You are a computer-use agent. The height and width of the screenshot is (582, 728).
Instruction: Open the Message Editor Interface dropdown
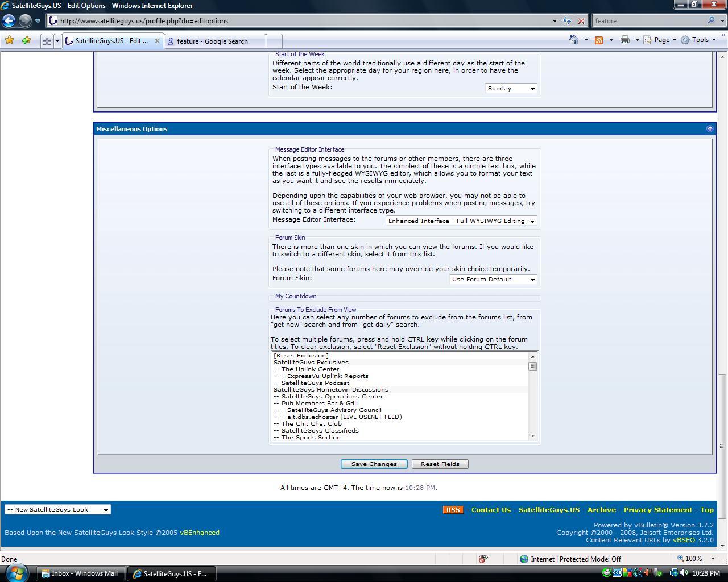pyautogui.click(x=461, y=221)
